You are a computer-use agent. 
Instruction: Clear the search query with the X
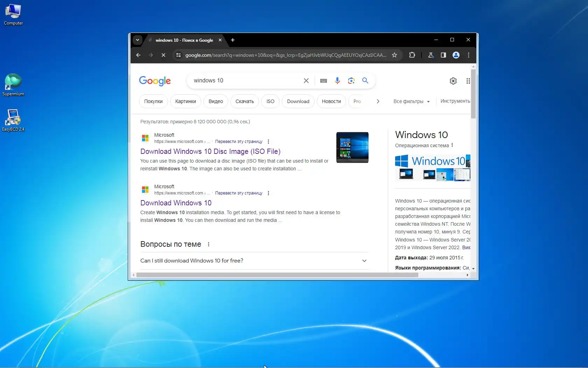coord(306,81)
